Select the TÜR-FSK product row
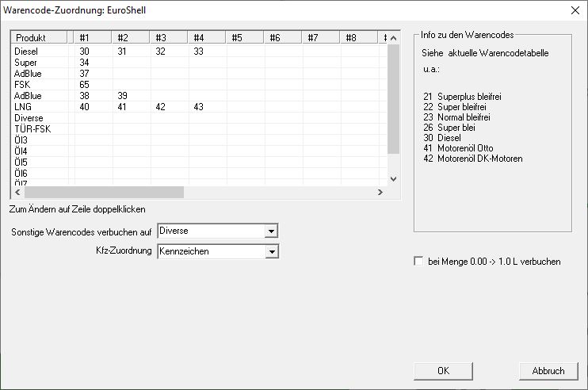588x390 pixels. 200,129
